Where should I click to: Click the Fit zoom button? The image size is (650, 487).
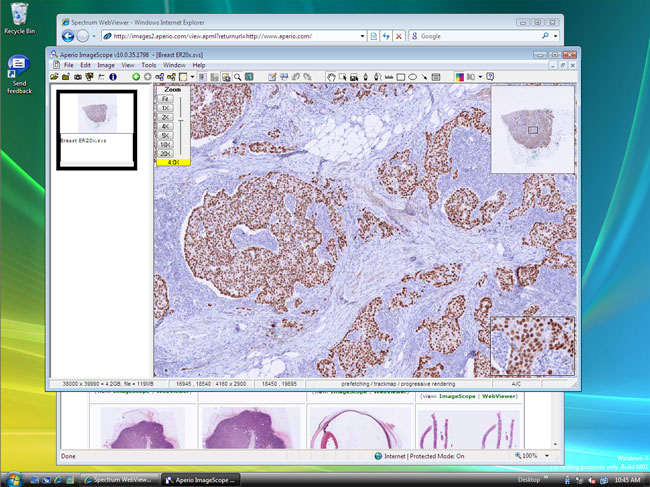[165, 99]
